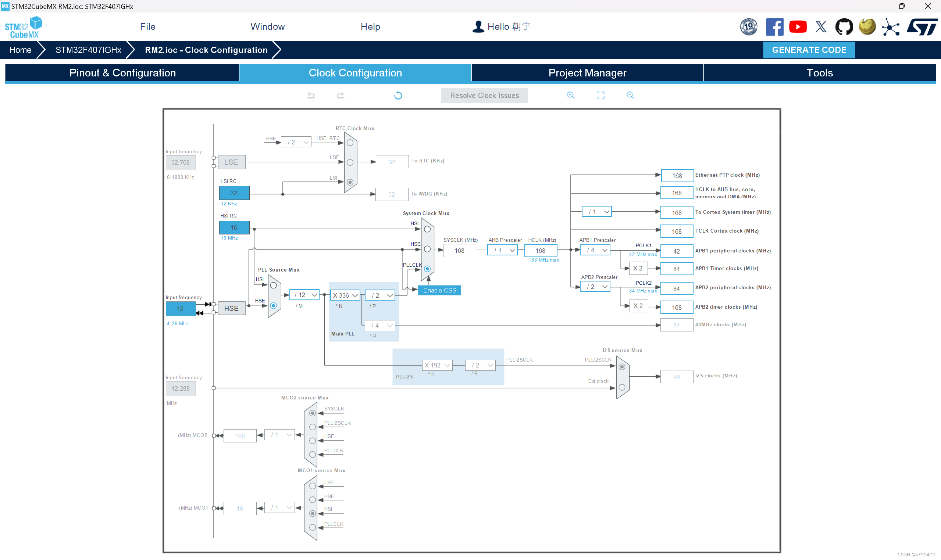Click the HSE input frequency field
The image size is (941, 560).
[x=181, y=309]
